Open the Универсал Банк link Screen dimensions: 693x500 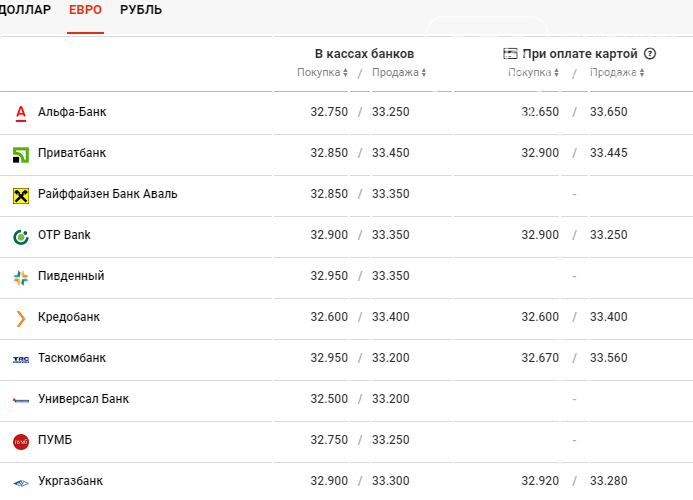(x=84, y=399)
